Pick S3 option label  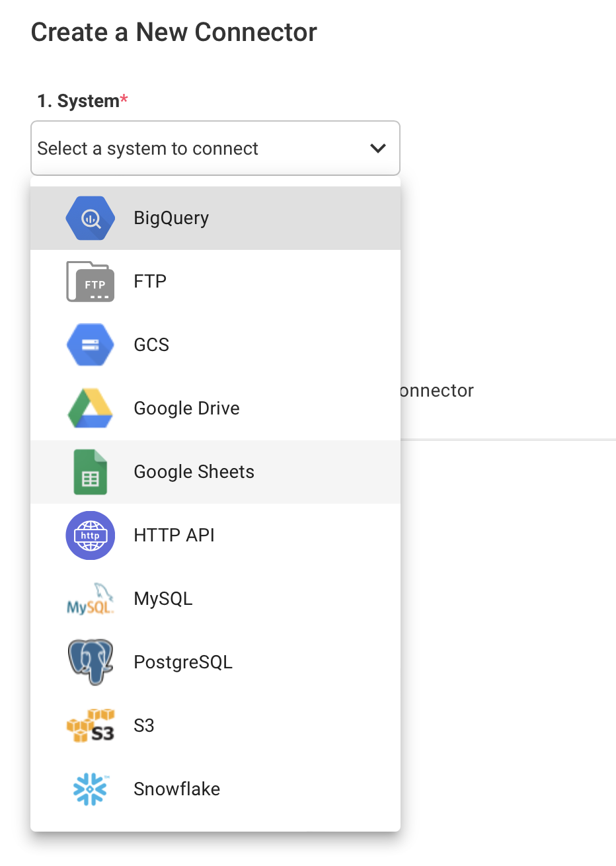click(144, 726)
